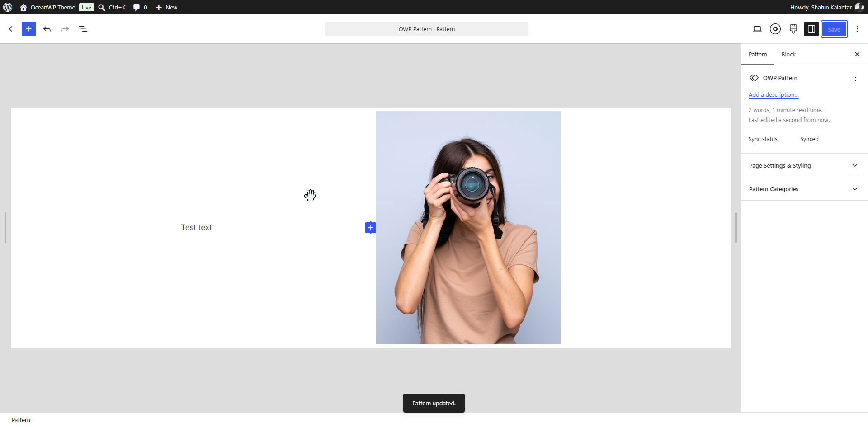Open the block inserter plus button in toolbar
Screen dimensions: 868x427
pos(28,29)
